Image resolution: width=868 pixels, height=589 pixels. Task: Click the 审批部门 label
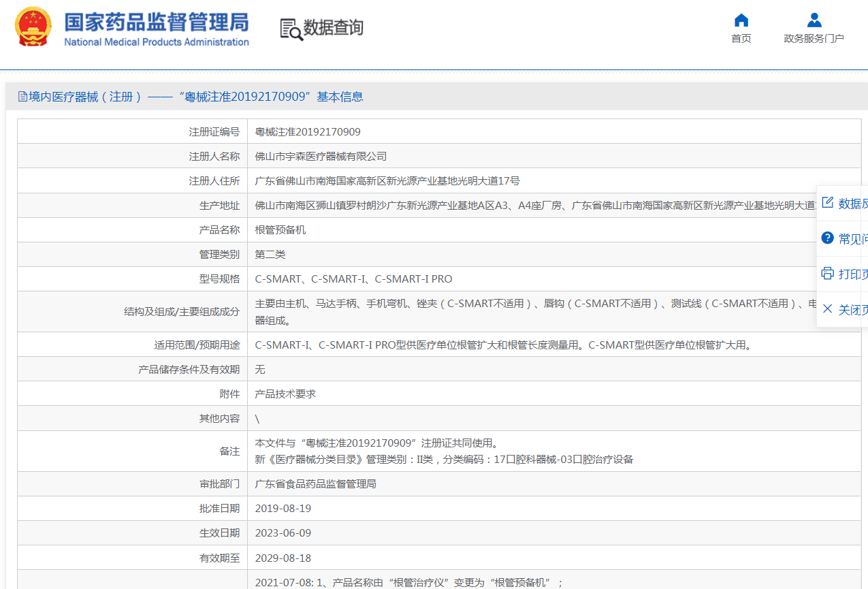(x=219, y=483)
